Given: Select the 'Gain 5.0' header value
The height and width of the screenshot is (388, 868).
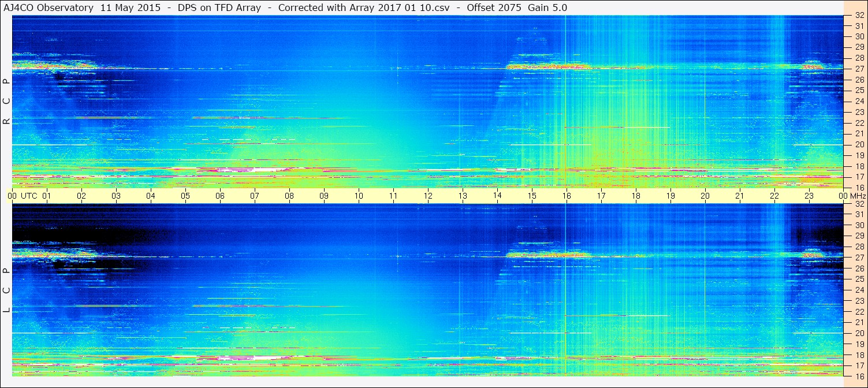Looking at the screenshot, I should tap(547, 8).
